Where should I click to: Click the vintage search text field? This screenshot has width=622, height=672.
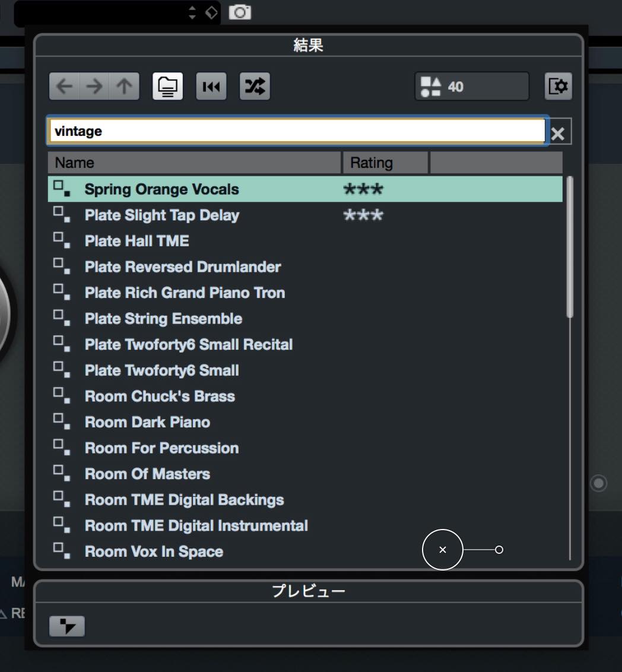297,131
